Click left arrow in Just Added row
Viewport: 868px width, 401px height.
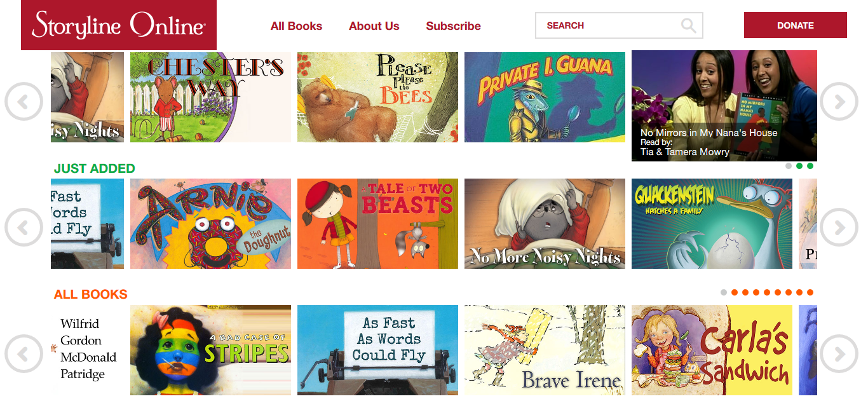pos(24,227)
